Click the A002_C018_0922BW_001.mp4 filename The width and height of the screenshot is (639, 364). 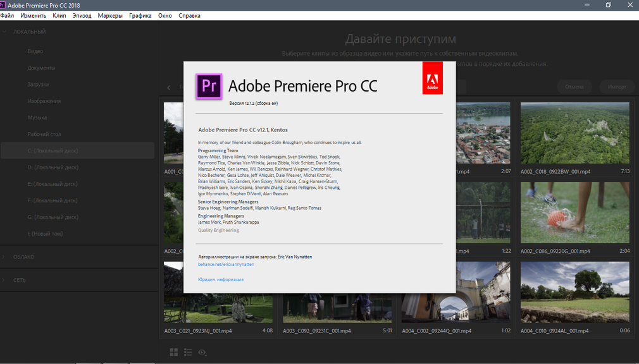[x=555, y=172]
